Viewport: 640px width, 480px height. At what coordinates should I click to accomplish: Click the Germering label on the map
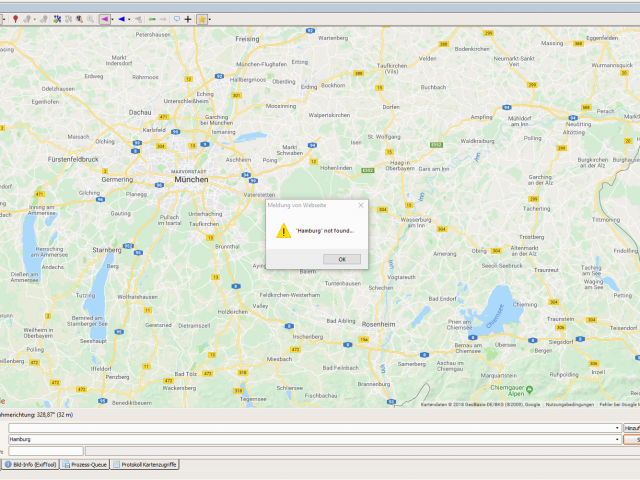point(117,180)
